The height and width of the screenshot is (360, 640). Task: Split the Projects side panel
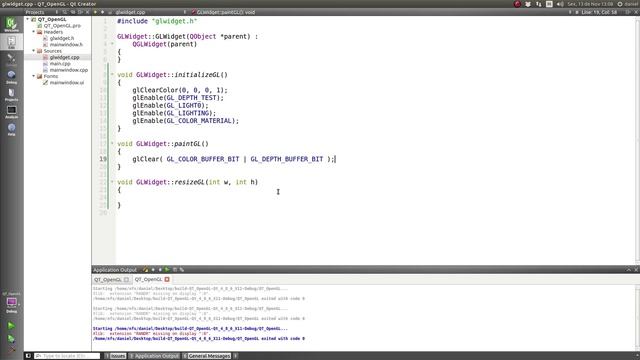[x=80, y=12]
